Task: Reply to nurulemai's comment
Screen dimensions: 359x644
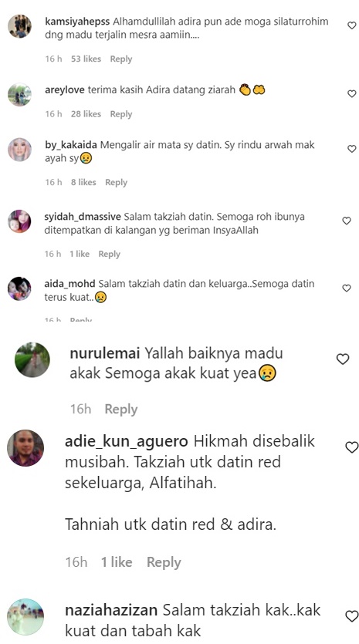Action: (121, 409)
